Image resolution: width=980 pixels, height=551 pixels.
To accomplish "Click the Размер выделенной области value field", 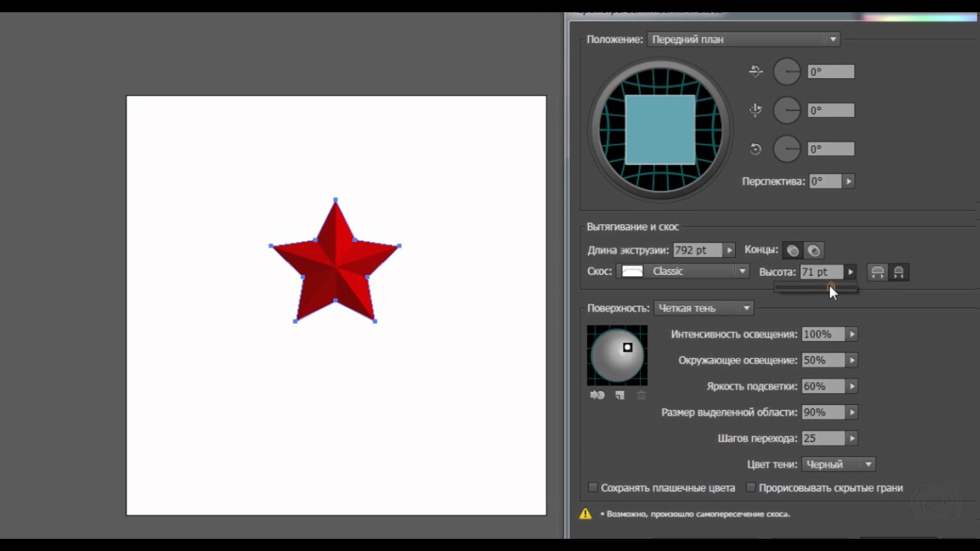I will 823,412.
